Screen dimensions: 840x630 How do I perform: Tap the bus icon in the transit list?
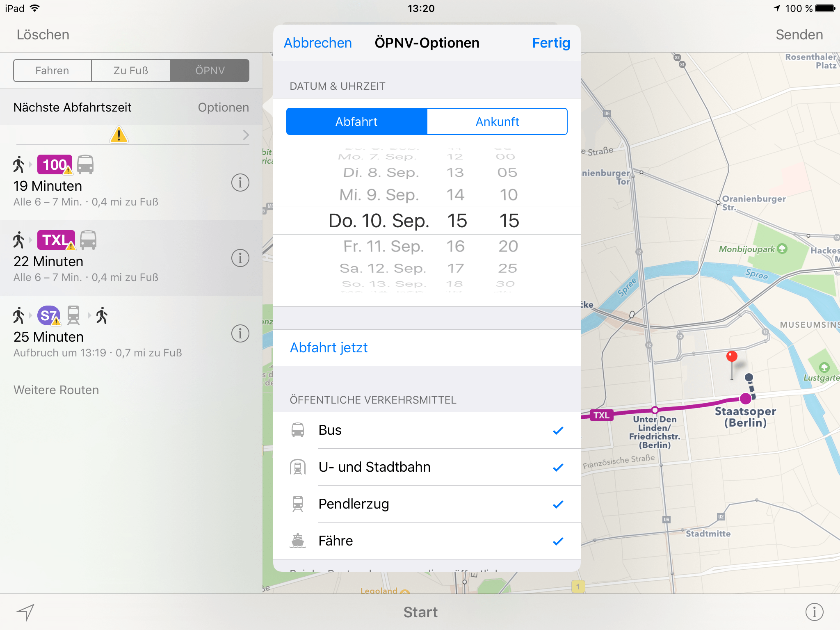[298, 430]
